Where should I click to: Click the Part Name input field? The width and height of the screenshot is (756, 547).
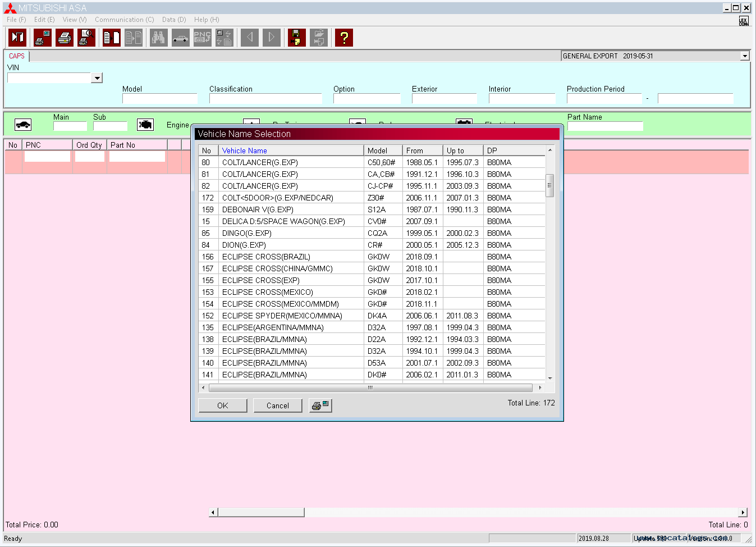[605, 126]
